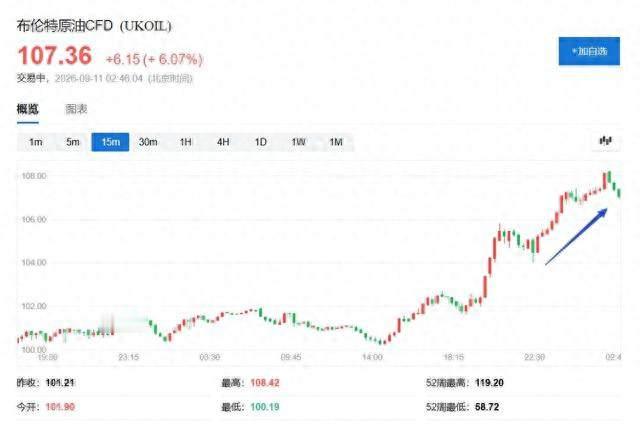This screenshot has width=640, height=437.
Task: Click the change value +6.15 (+6.07%)
Action: pyautogui.click(x=154, y=60)
